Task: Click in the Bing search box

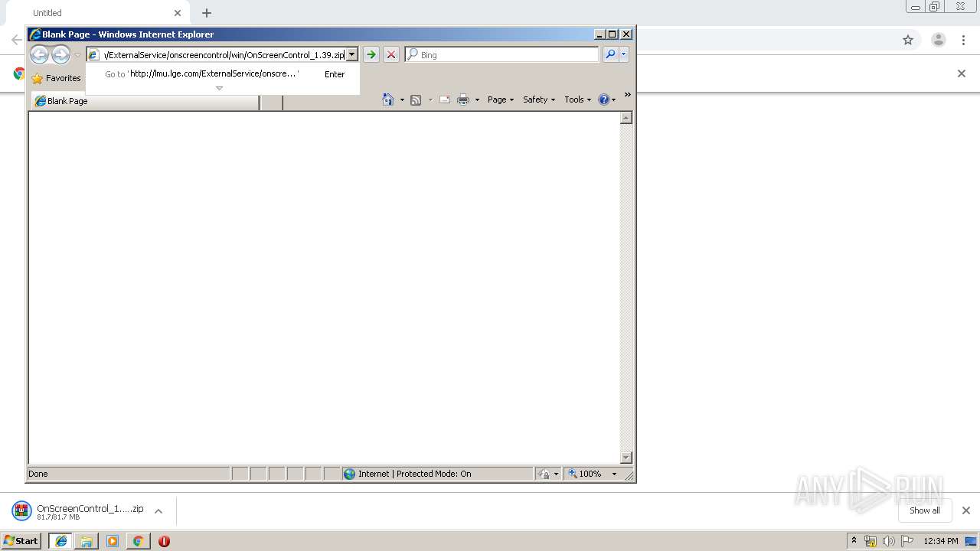Action: [x=502, y=54]
